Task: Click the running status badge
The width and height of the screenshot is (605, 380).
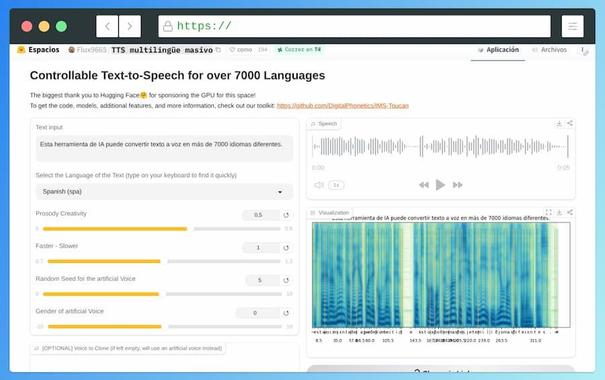Action: point(299,49)
